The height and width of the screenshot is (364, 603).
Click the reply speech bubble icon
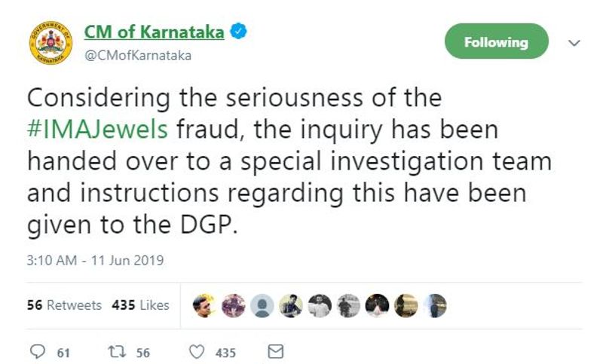pyautogui.click(x=37, y=351)
